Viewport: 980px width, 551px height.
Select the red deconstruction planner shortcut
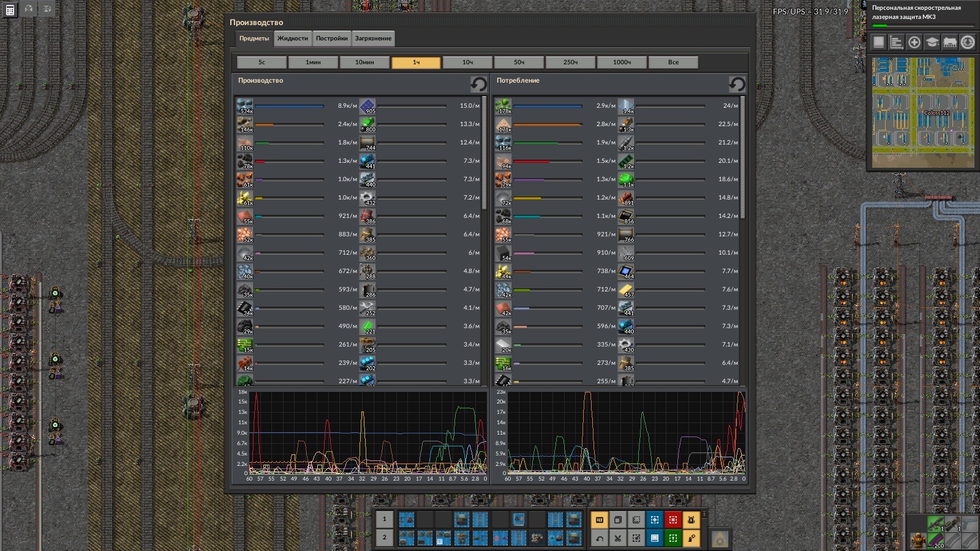point(673,520)
